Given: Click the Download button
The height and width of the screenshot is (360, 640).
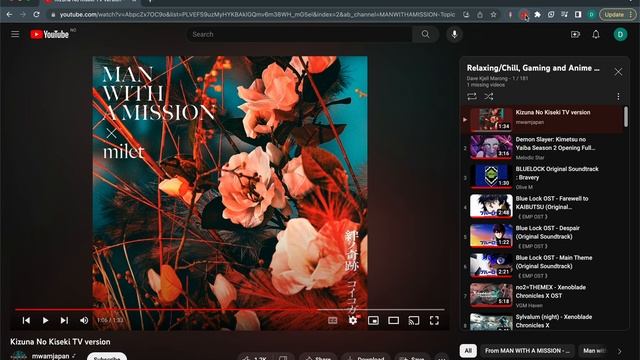Looking at the screenshot, I should click(x=366, y=358).
